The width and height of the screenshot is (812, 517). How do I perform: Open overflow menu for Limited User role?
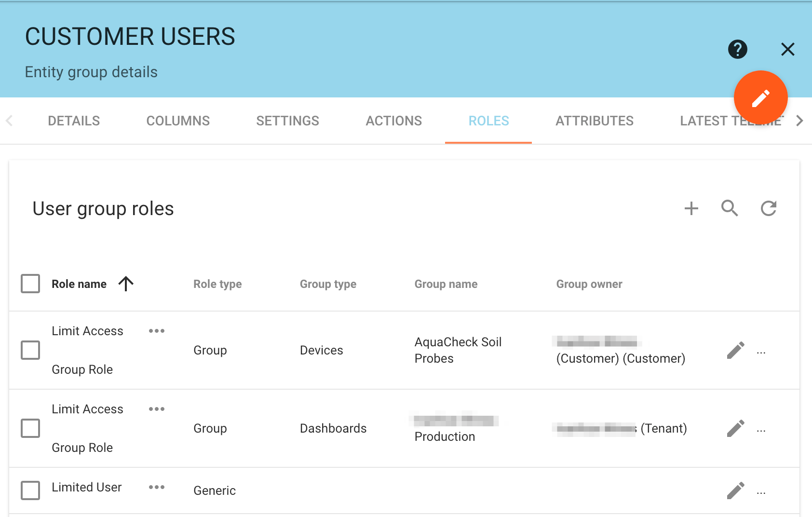[156, 487]
